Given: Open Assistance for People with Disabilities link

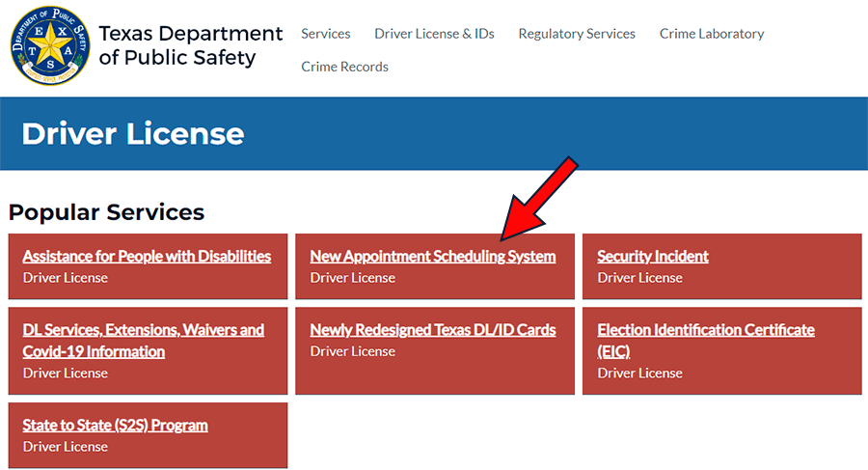Looking at the screenshot, I should [147, 256].
